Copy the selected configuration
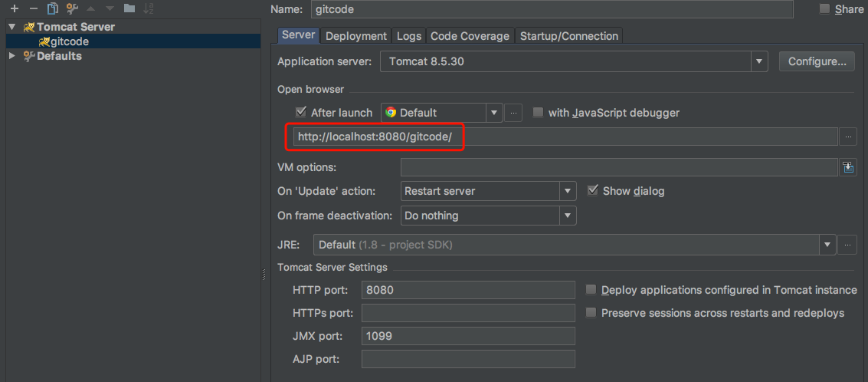This screenshot has width=868, height=382. pyautogui.click(x=53, y=8)
